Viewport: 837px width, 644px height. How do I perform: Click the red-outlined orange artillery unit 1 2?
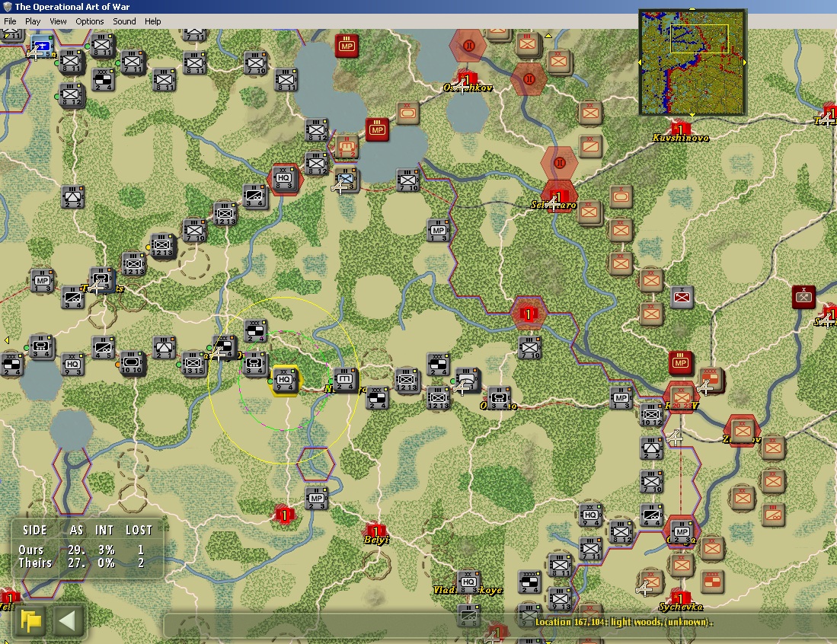click(x=347, y=147)
